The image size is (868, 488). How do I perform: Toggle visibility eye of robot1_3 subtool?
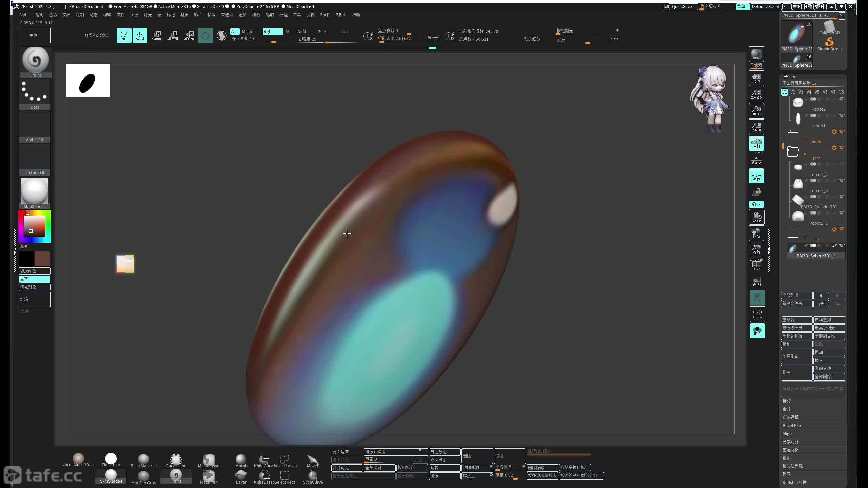[x=842, y=180]
